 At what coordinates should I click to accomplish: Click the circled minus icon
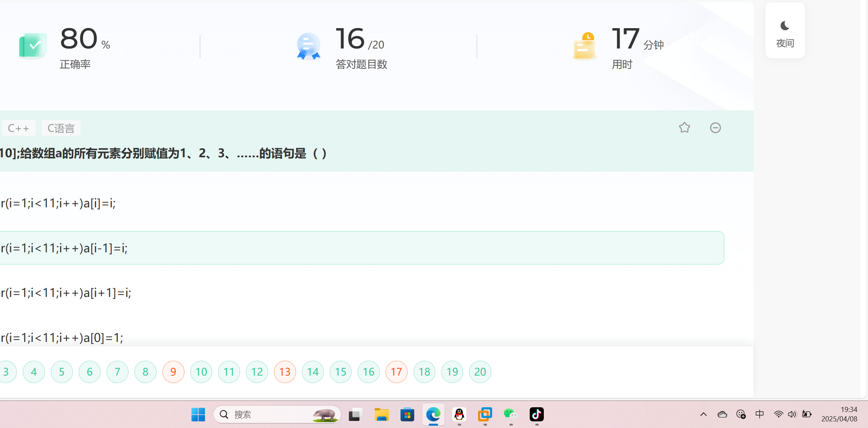[715, 128]
